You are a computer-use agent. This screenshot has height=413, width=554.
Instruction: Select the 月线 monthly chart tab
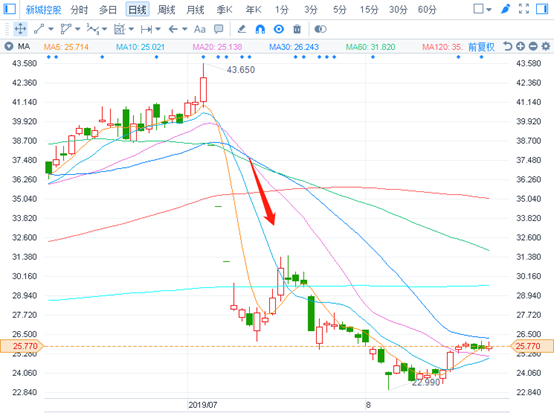(x=195, y=10)
